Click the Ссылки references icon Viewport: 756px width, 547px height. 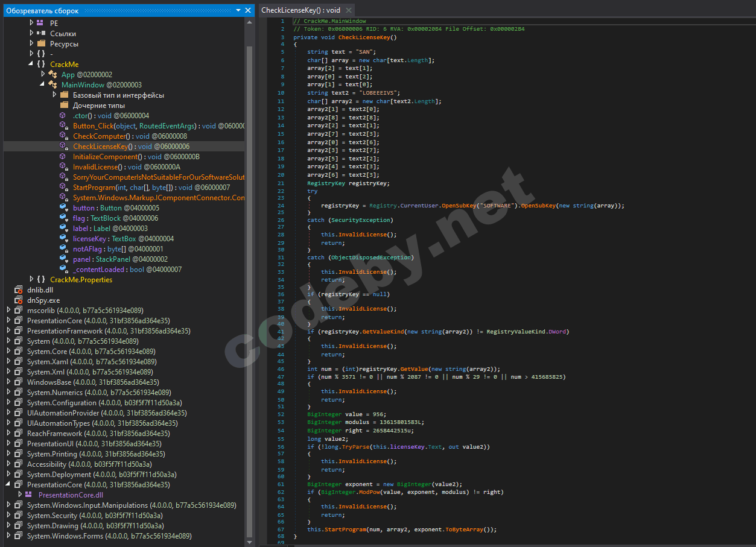click(x=39, y=33)
